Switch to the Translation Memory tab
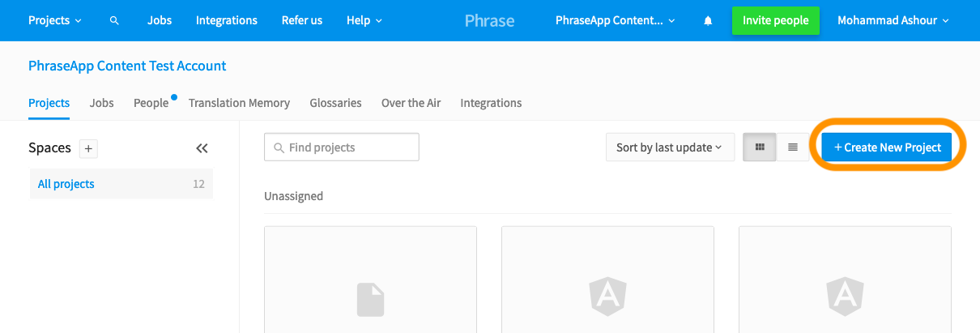This screenshot has width=980, height=333. [x=239, y=103]
